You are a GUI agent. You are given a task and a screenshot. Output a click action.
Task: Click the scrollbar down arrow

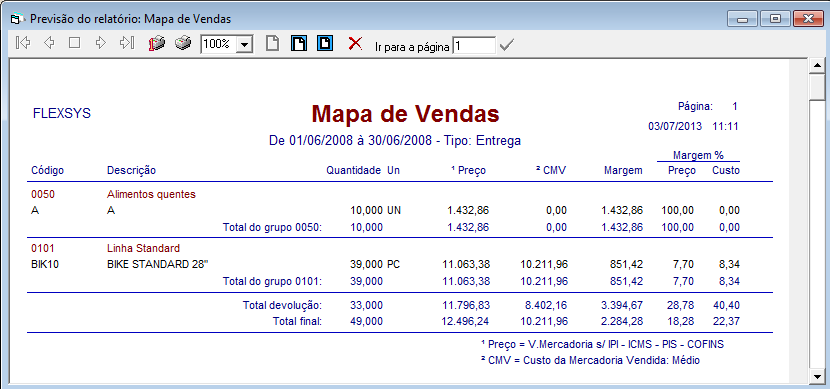click(x=817, y=377)
